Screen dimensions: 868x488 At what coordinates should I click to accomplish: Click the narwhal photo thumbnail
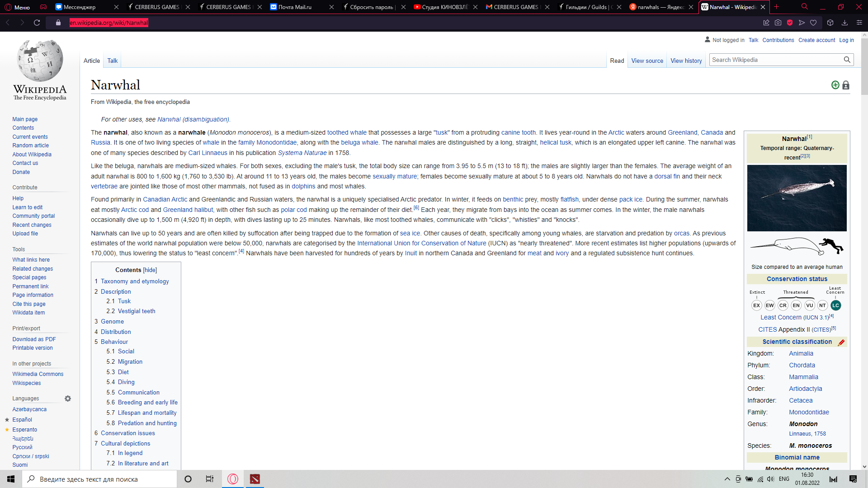(x=797, y=198)
